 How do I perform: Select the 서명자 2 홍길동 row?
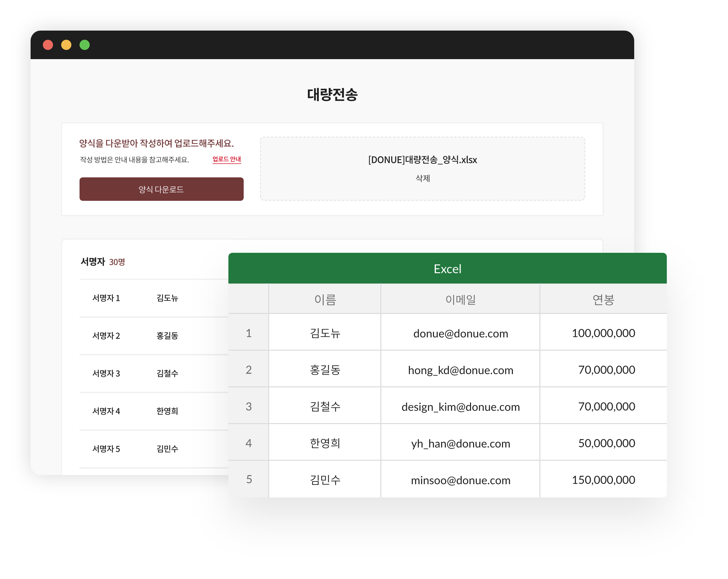(x=153, y=336)
